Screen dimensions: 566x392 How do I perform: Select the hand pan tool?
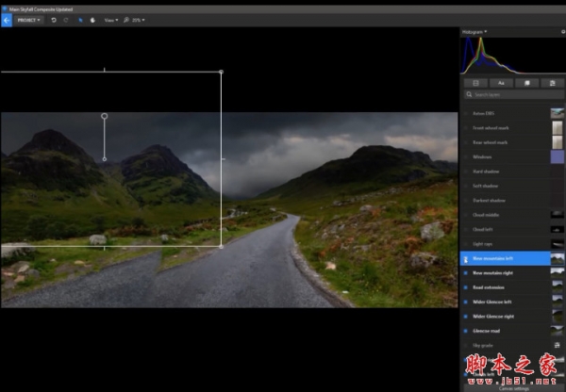point(92,19)
